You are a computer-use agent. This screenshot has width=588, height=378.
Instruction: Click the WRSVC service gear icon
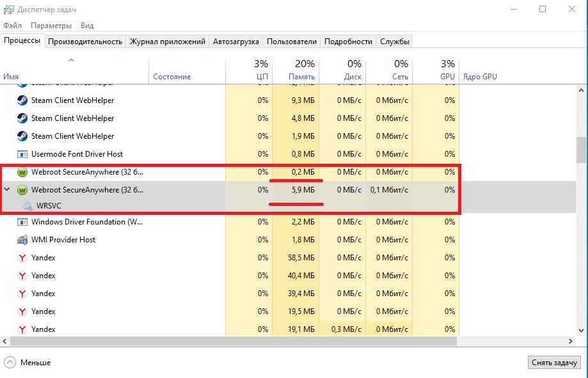27,206
